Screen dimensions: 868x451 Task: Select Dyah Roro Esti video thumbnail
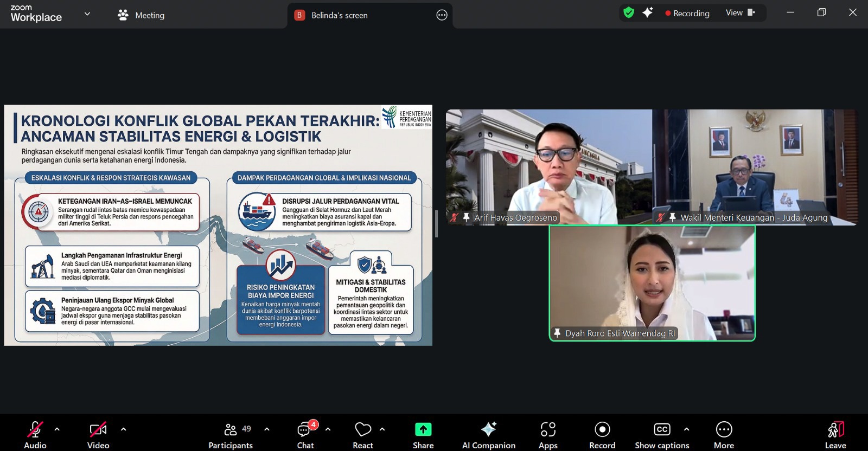point(652,283)
